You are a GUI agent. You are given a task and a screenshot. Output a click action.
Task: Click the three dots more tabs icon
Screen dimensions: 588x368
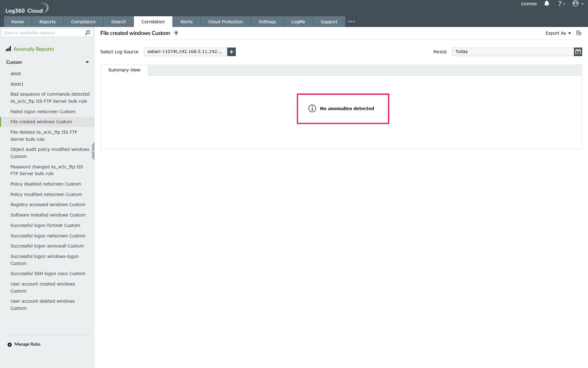[351, 21]
